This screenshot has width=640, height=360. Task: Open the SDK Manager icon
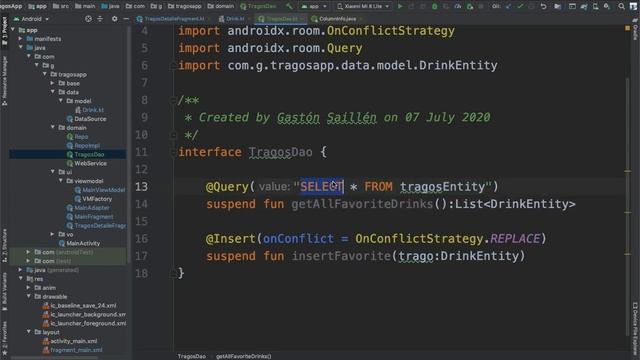click(x=607, y=6)
